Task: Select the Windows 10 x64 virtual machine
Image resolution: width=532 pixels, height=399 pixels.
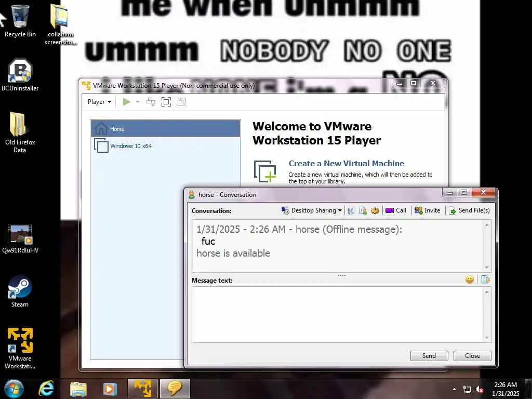Action: pyautogui.click(x=166, y=146)
